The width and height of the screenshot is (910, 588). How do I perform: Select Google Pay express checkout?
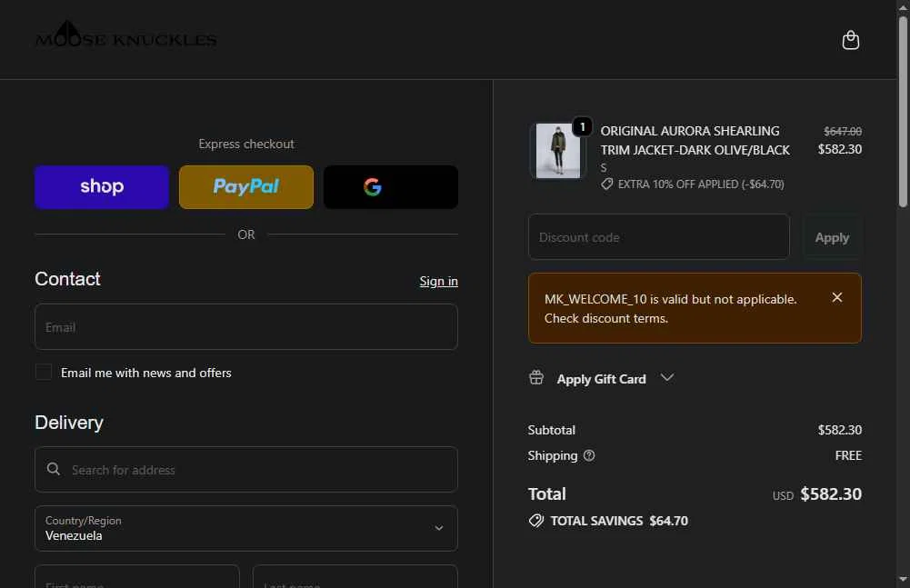[x=391, y=187]
